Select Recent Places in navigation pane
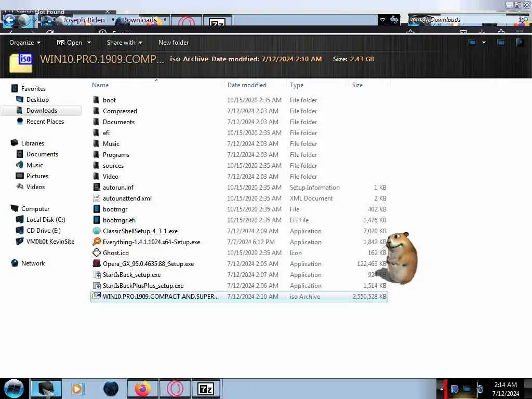 45,122
